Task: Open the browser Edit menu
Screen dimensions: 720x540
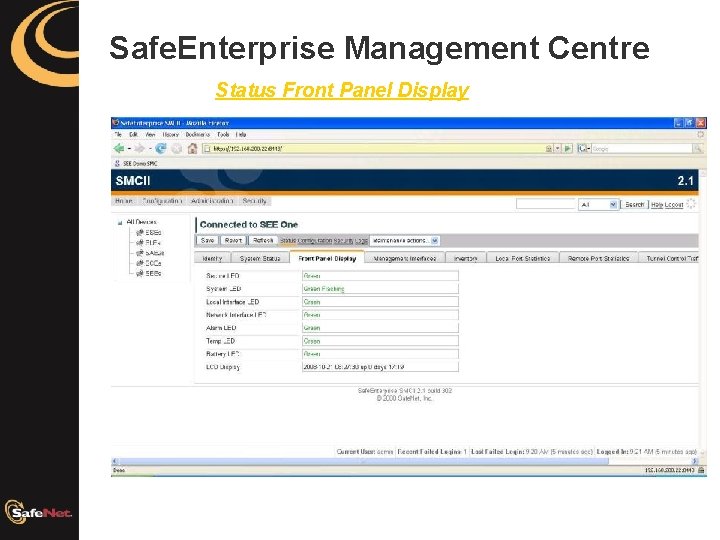Action: point(133,135)
